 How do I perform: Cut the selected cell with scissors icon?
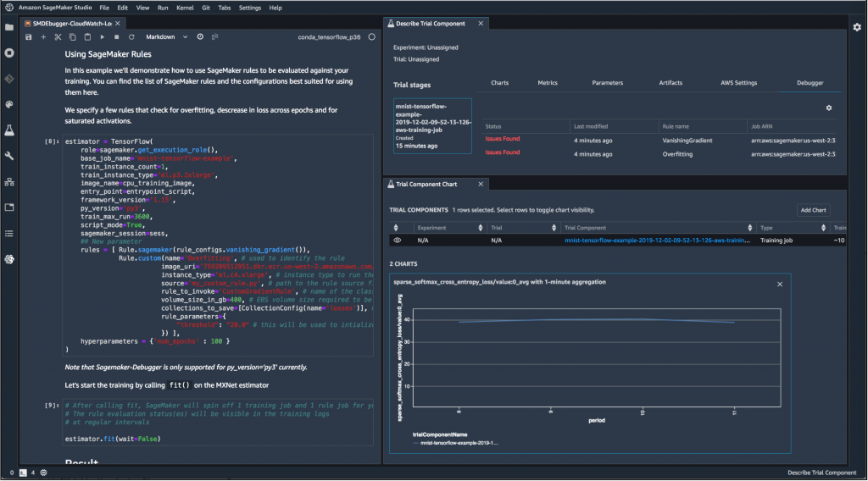[x=58, y=37]
